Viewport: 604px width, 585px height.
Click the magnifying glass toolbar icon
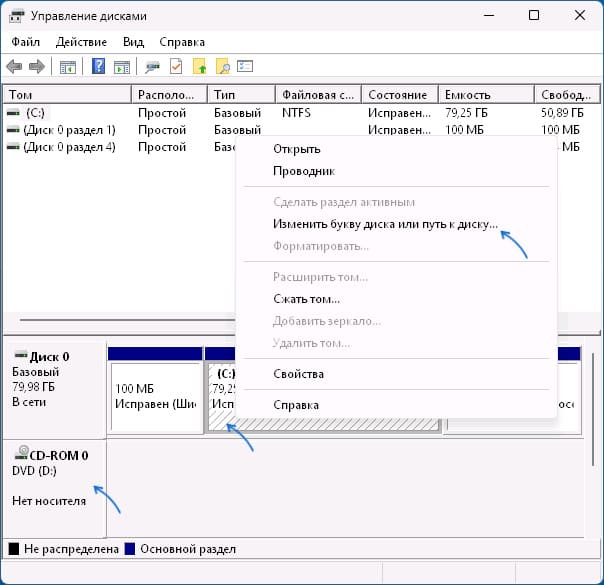tap(223, 67)
